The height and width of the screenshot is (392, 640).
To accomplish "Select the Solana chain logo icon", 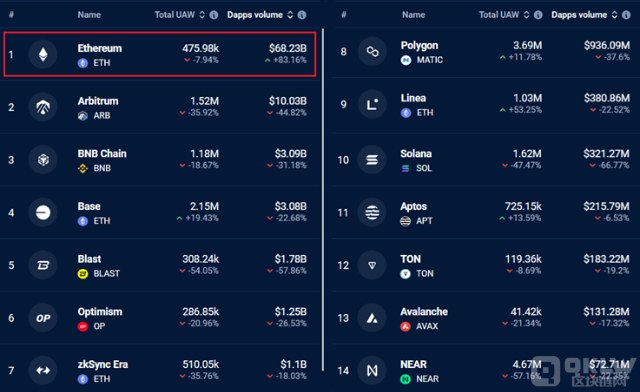I will point(372,160).
